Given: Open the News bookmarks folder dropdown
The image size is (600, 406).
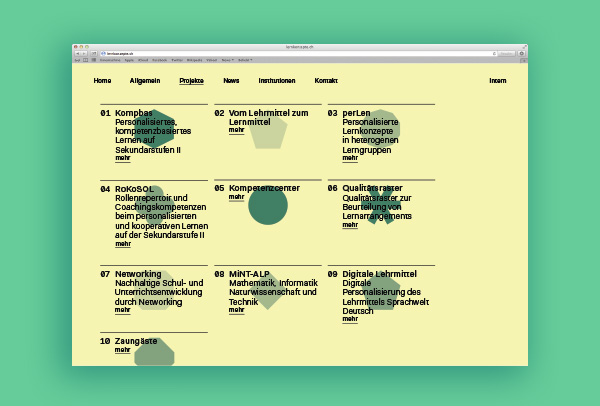Looking at the screenshot, I should click(228, 61).
